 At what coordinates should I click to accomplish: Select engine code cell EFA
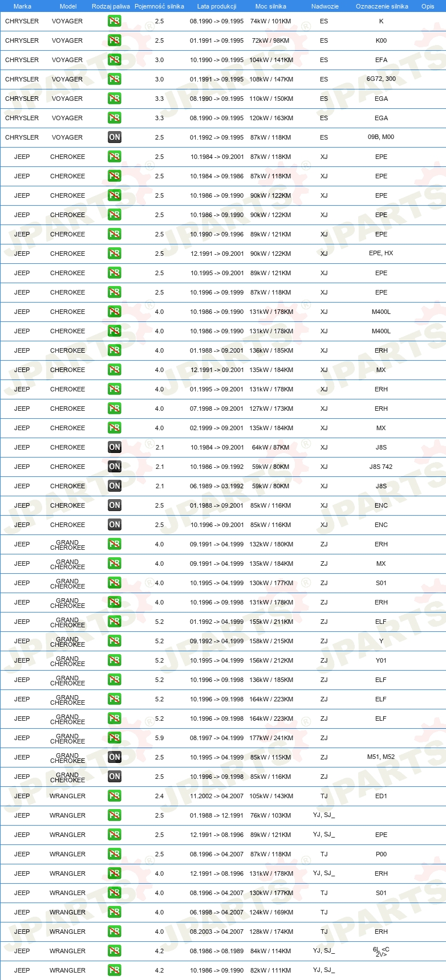pos(381,60)
